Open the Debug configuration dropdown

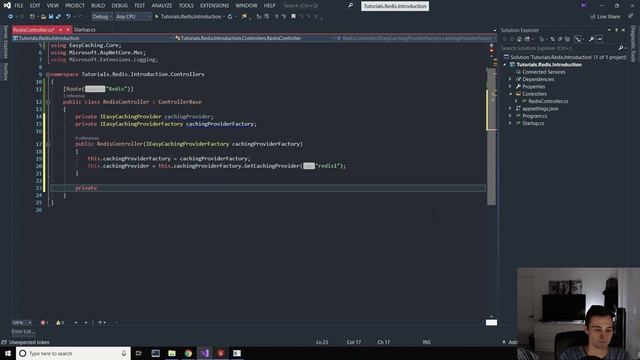(102, 17)
